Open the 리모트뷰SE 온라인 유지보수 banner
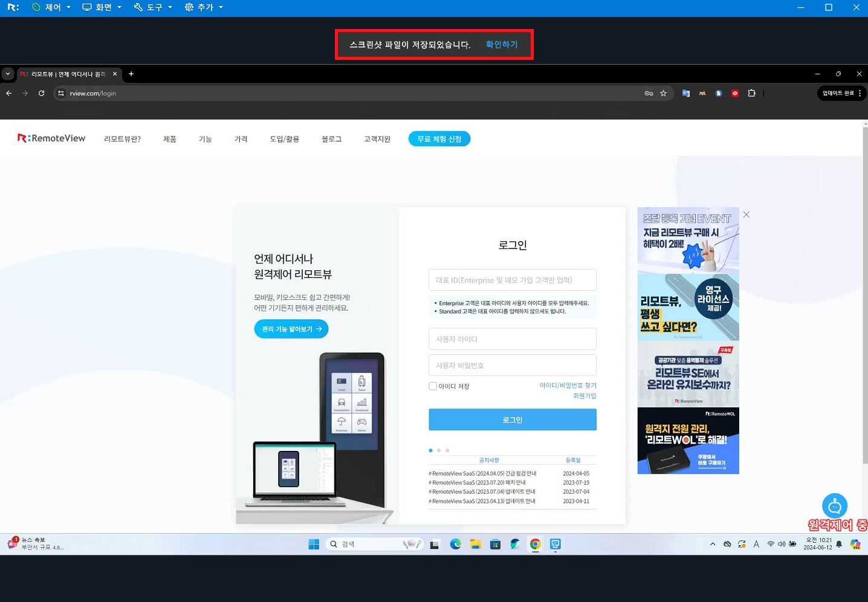The width and height of the screenshot is (868, 602). [688, 374]
